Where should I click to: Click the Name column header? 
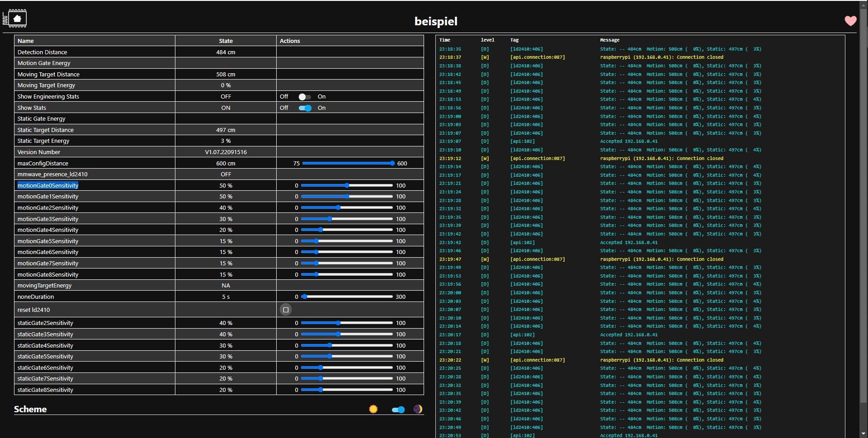[x=26, y=41]
